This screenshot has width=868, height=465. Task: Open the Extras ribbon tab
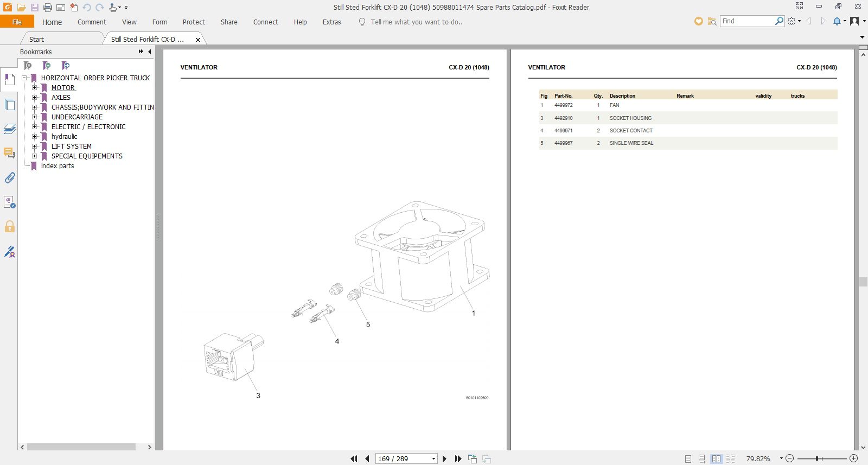(x=331, y=22)
